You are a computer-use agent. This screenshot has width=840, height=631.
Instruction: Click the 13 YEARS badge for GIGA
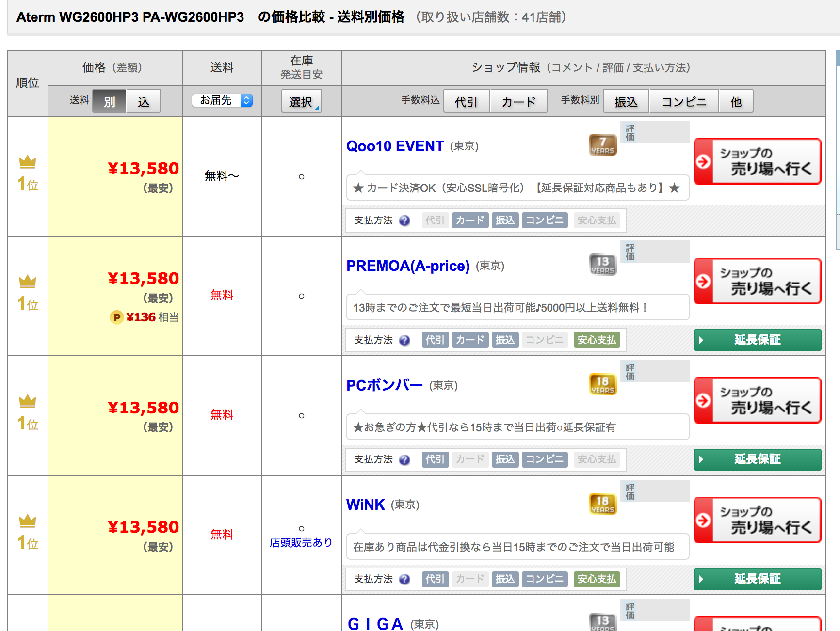coord(602,622)
